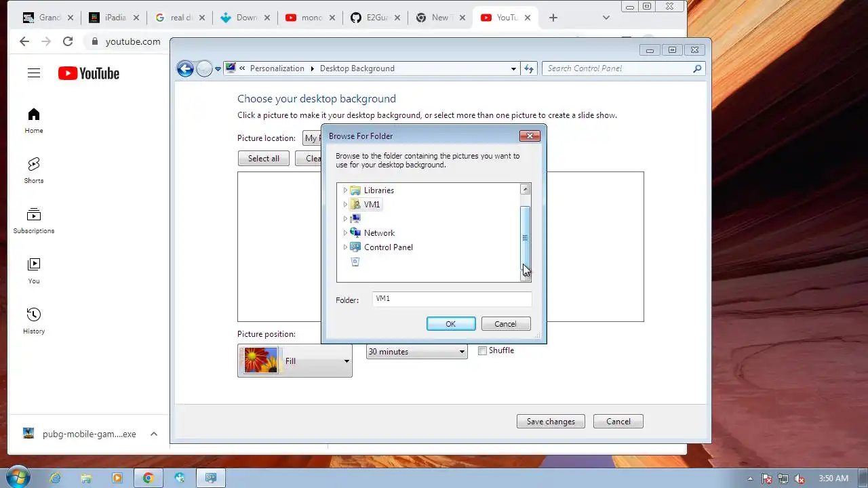
Task: Open the pubg-mobile-gam....exe download
Action: click(80, 434)
